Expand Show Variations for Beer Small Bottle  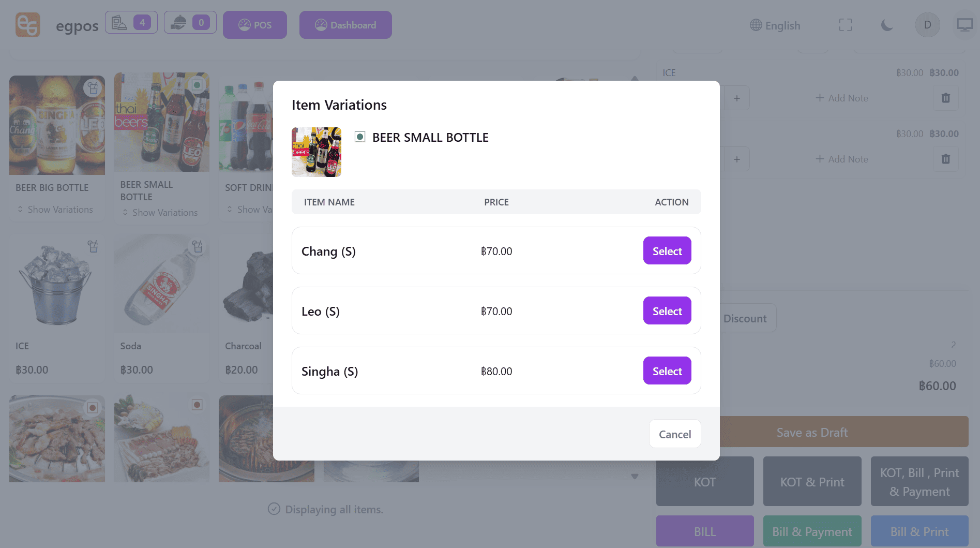pyautogui.click(x=160, y=213)
